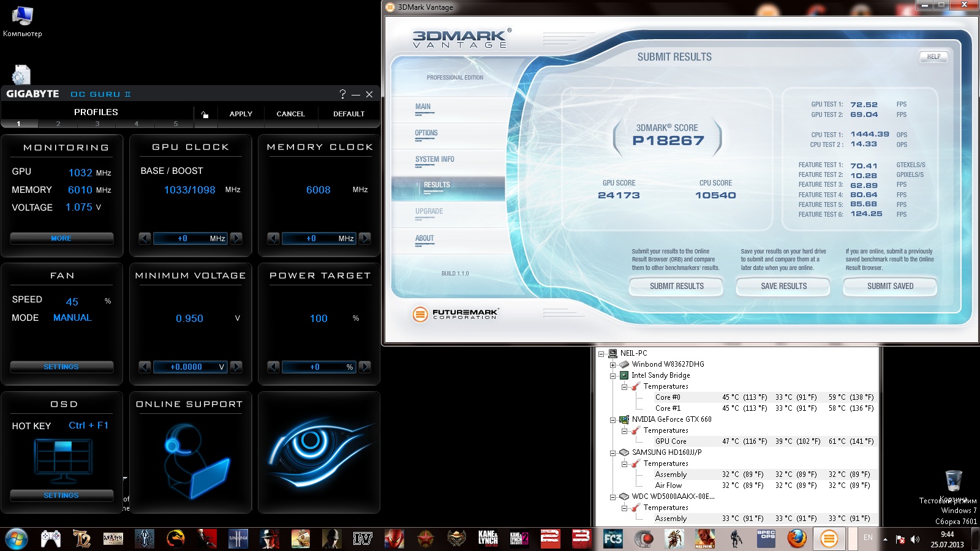Click the Save Results button
This screenshot has height=551, width=980.
(783, 286)
